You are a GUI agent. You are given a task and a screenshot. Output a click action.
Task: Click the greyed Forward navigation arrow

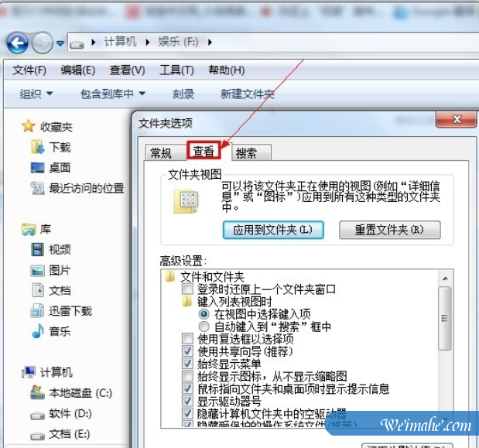click(43, 43)
